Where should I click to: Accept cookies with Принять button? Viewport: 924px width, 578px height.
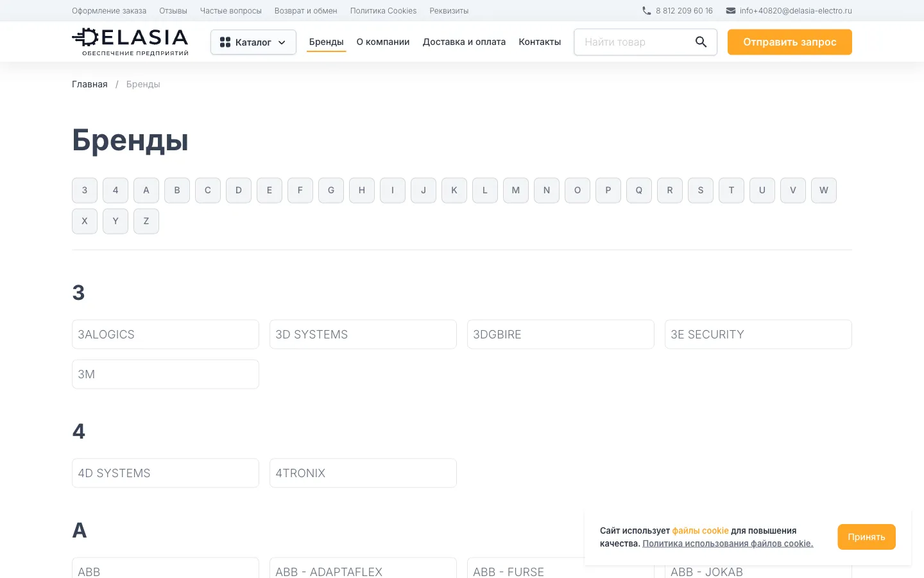pos(866,537)
